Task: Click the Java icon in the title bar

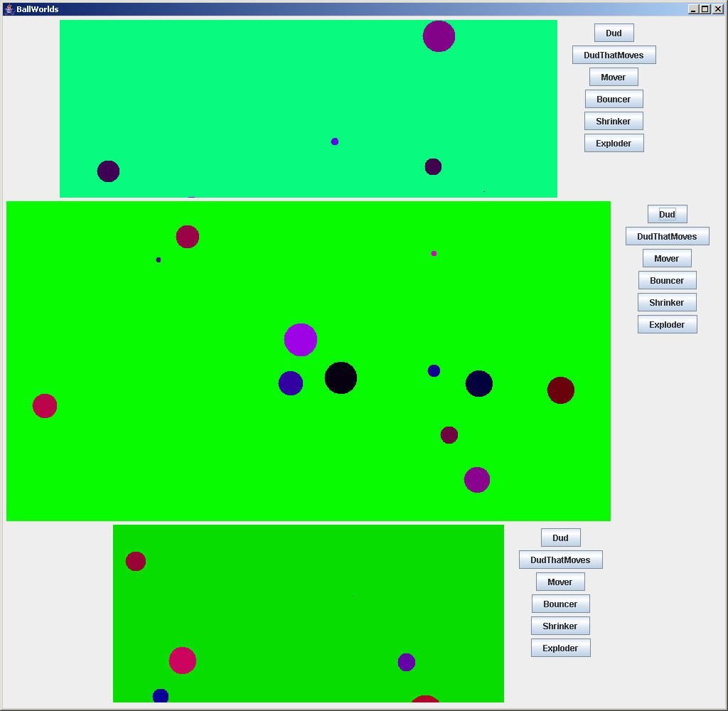Action: pos(9,9)
